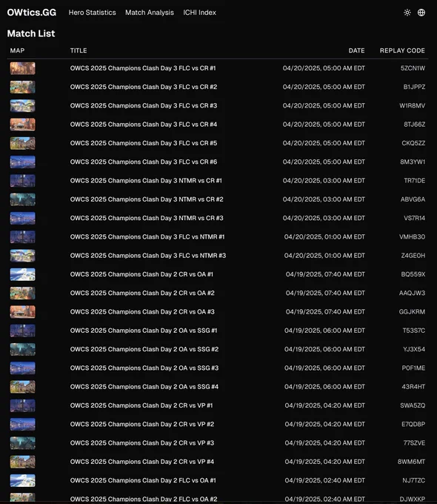
Task: Click the OWtics.GG logo
Action: [32, 12]
